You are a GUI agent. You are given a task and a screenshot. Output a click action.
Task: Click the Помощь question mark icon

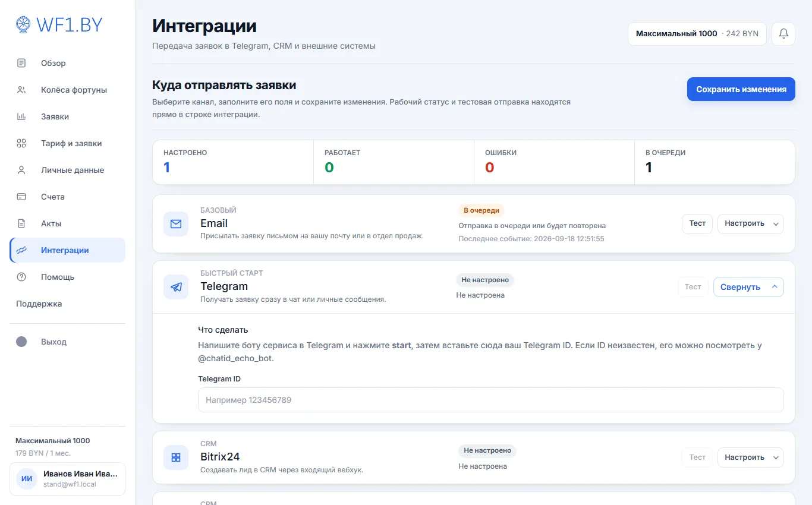pos(21,277)
